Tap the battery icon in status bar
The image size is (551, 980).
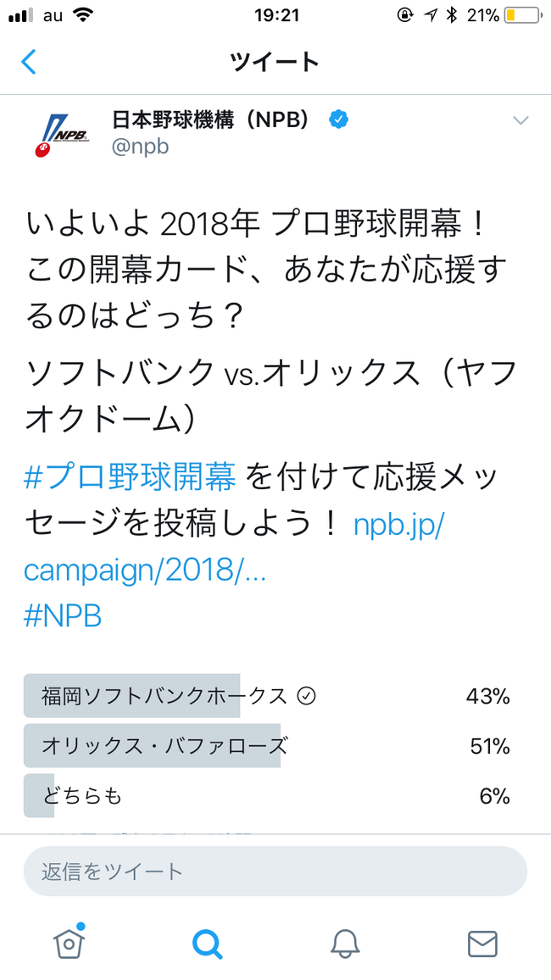pyautogui.click(x=523, y=15)
